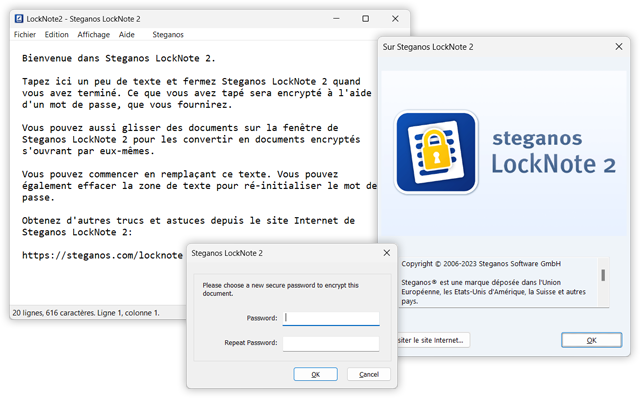Maximize the LockNote2 main window

click(365, 19)
